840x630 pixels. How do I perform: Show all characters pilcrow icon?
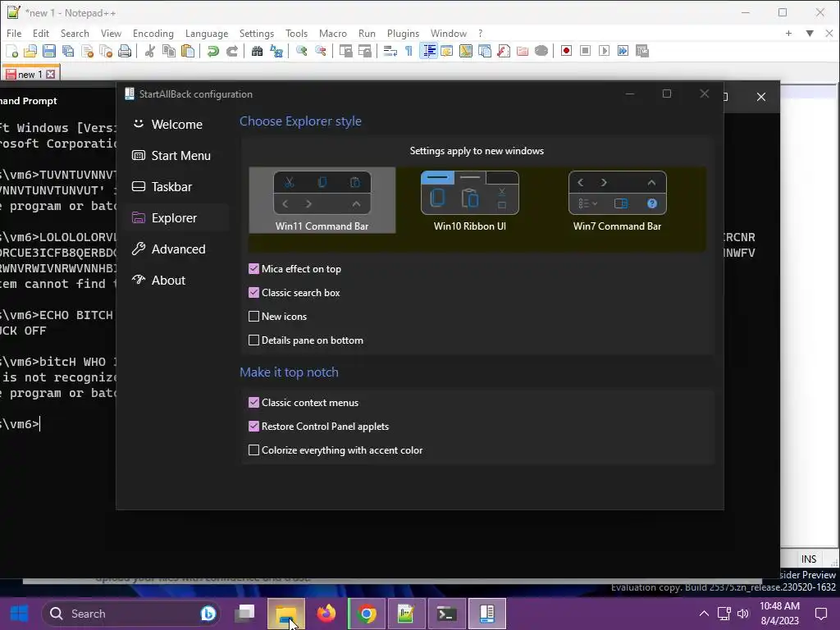(409, 51)
